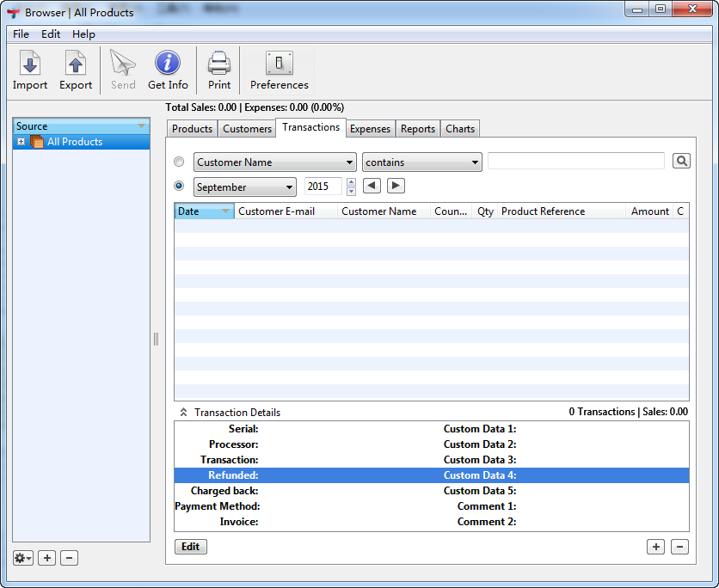
Task: Click the magnifier search button
Action: point(681,161)
